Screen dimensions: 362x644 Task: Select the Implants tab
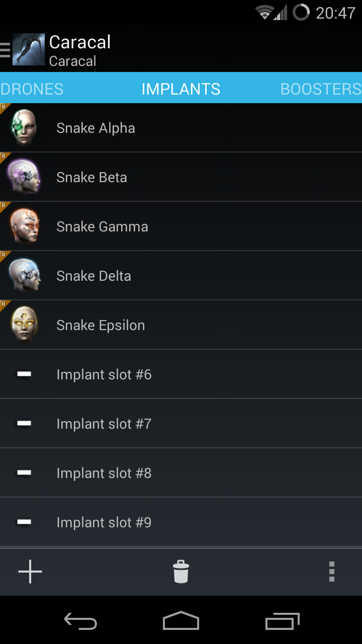(x=181, y=89)
